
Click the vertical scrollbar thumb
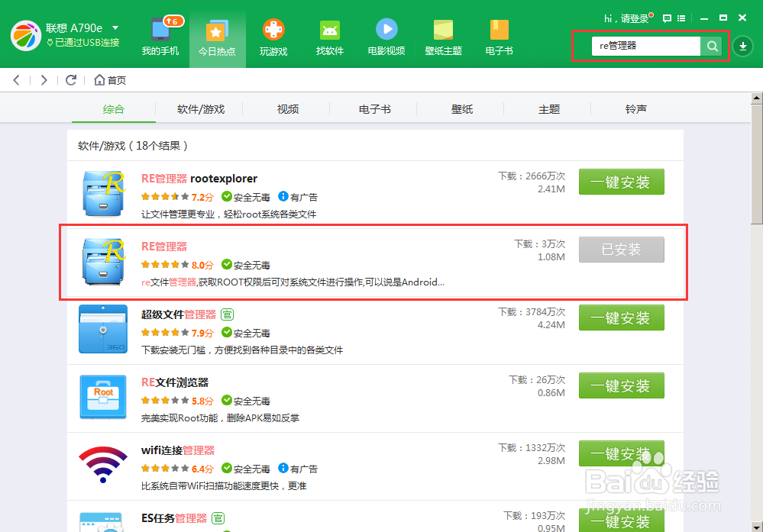[x=757, y=164]
